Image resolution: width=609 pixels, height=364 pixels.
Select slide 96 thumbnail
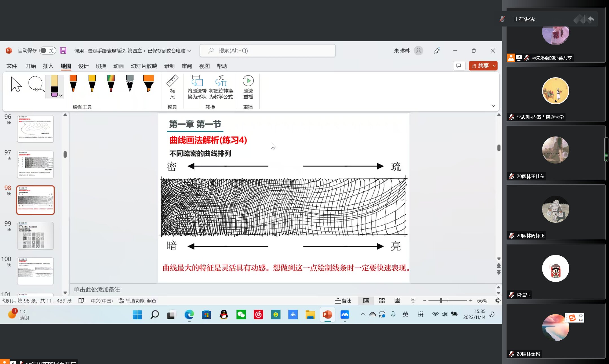pos(35,129)
